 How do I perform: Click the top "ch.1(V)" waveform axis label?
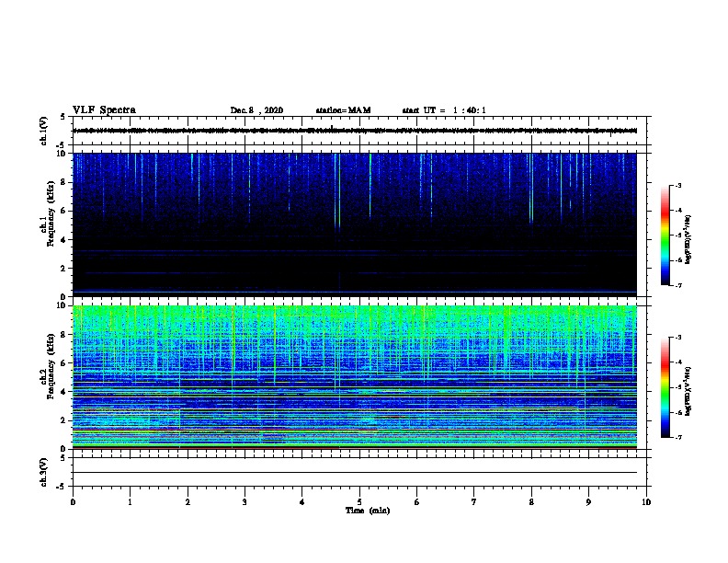coord(44,131)
